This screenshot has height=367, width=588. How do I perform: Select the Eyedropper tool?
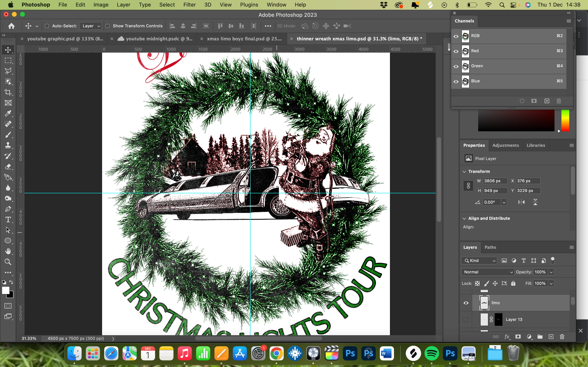pos(8,113)
